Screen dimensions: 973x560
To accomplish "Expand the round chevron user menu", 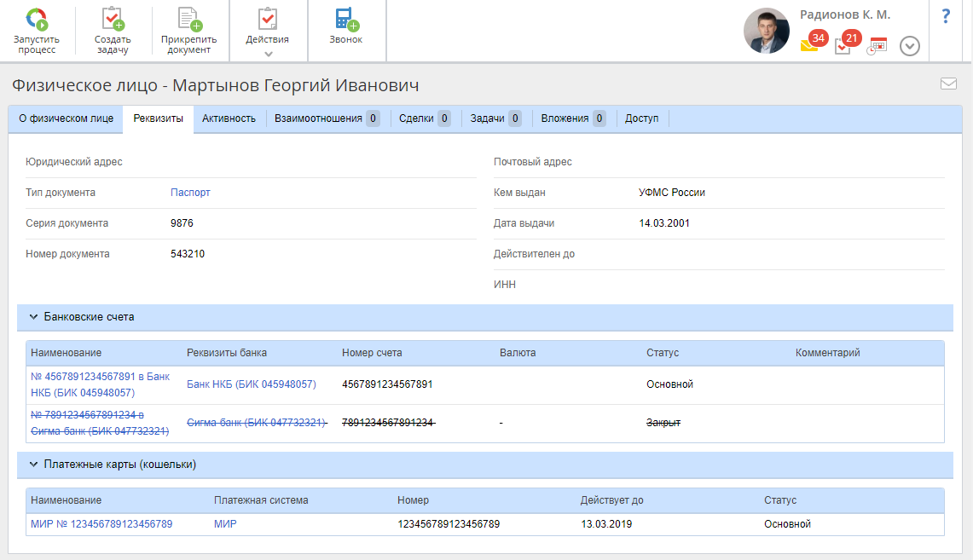I will (x=910, y=46).
